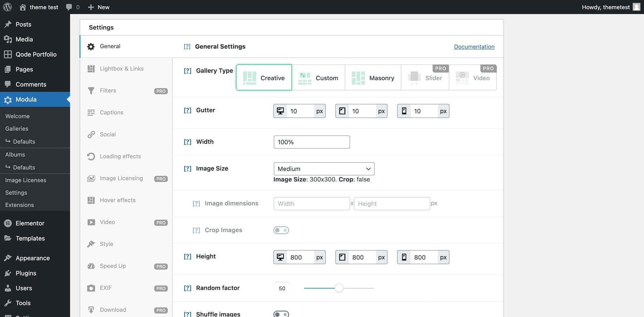
Task: Open the Captions settings tab
Action: [126, 112]
